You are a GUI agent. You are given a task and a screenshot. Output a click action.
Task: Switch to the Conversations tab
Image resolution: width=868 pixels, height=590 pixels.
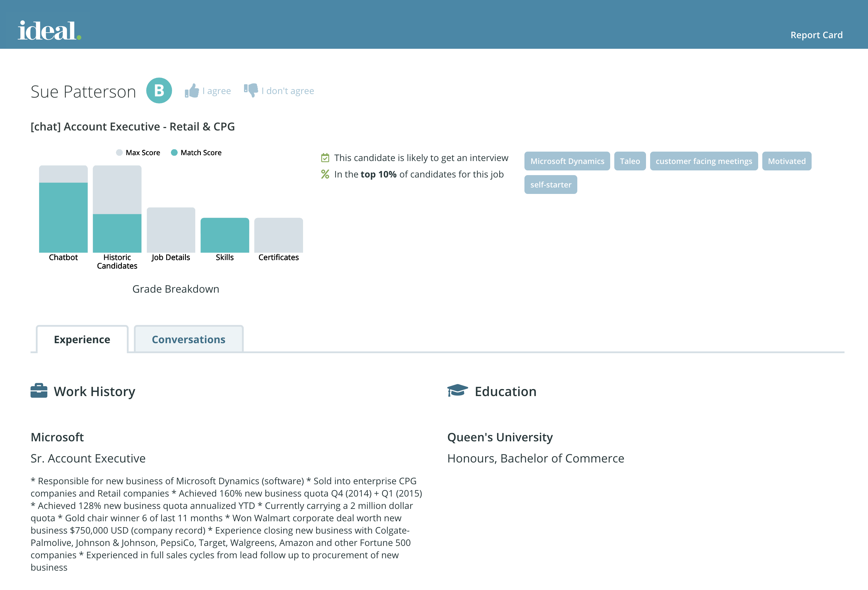click(189, 339)
